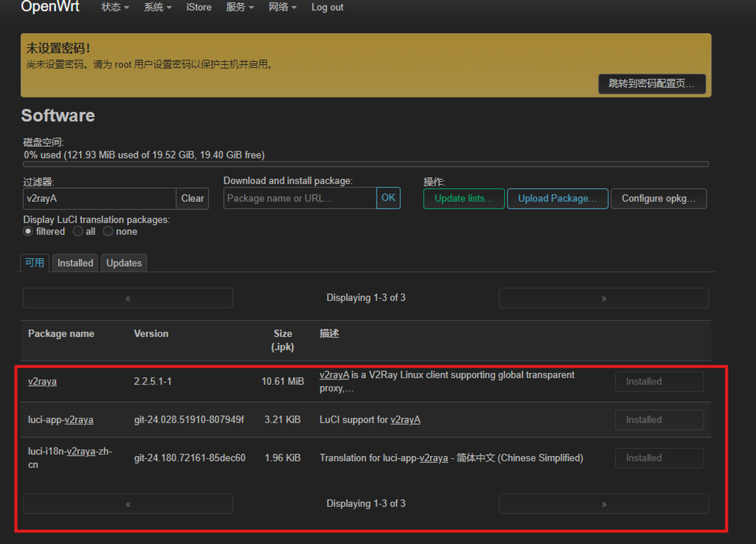Click the bottom previous page « button
Screen dimensions: 756x544
click(128, 504)
